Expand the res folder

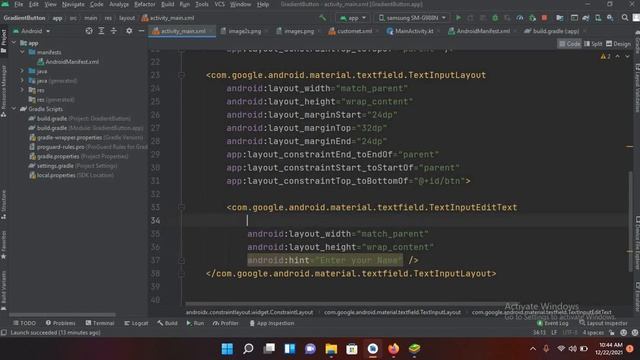[x=22, y=90]
